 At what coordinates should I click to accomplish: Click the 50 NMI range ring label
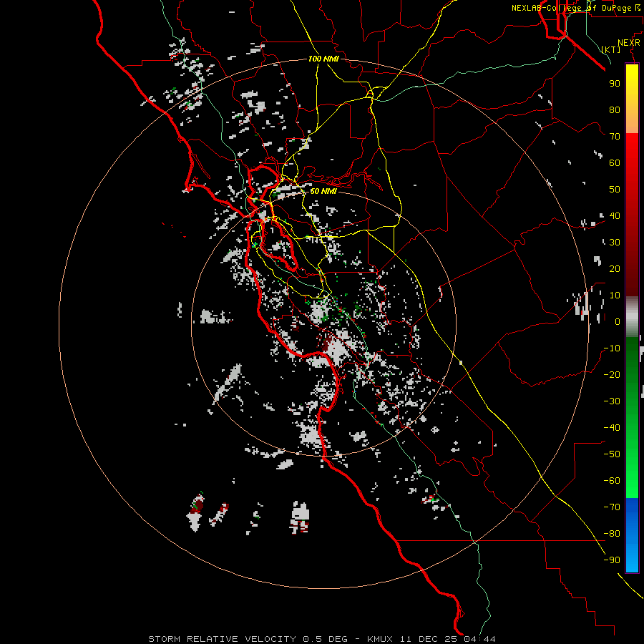(x=323, y=191)
